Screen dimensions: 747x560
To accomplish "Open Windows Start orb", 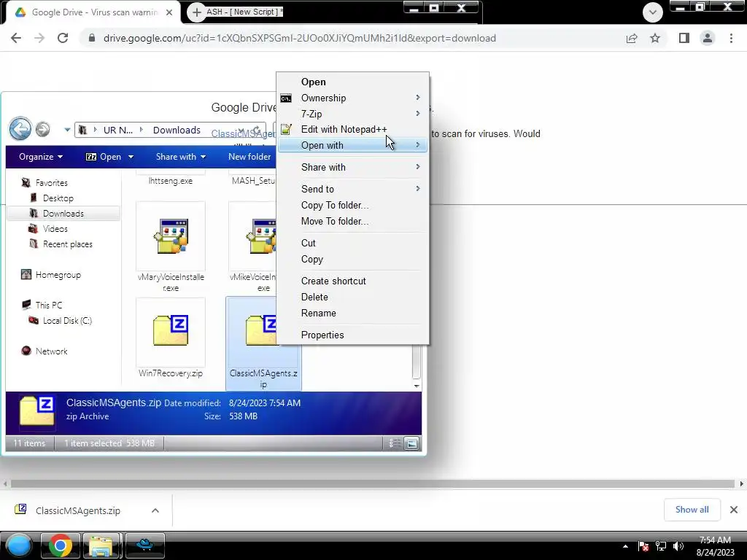I will [18, 545].
